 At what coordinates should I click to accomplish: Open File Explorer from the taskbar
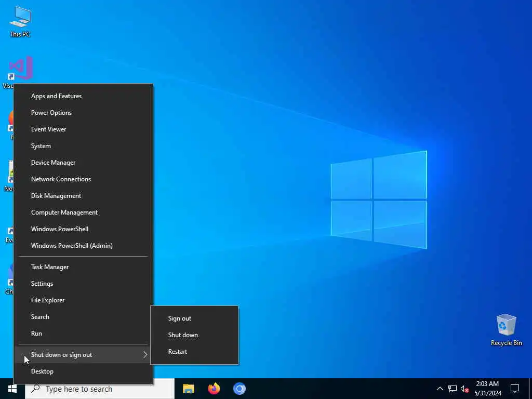point(188,389)
